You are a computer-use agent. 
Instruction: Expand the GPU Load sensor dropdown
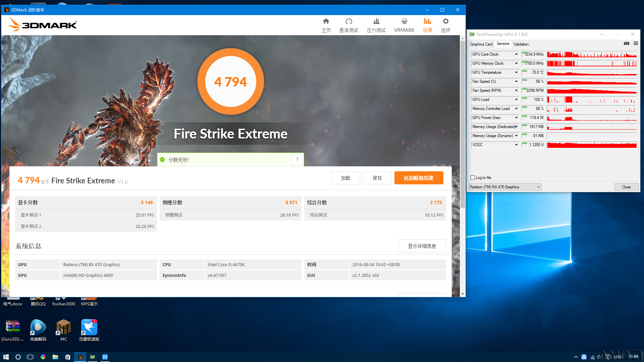tap(516, 100)
